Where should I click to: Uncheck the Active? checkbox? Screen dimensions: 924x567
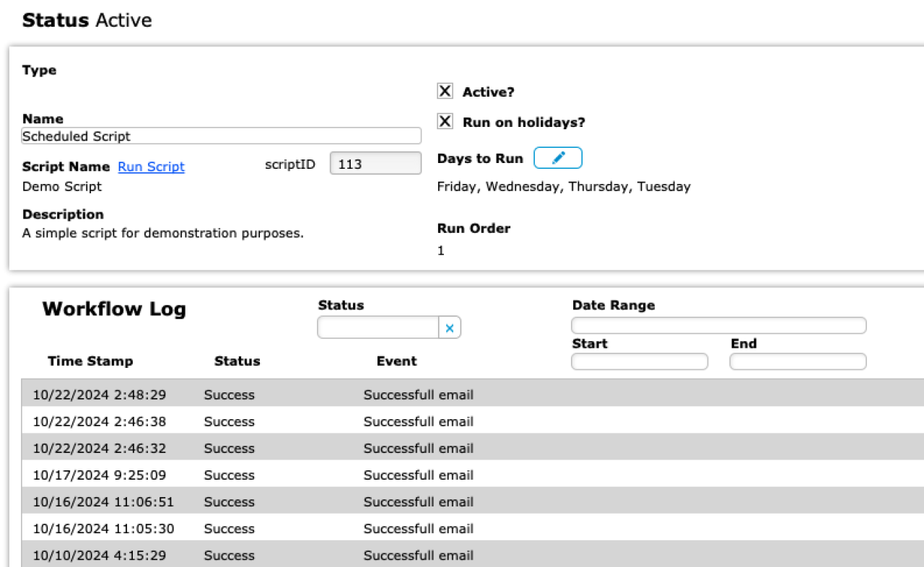click(445, 92)
